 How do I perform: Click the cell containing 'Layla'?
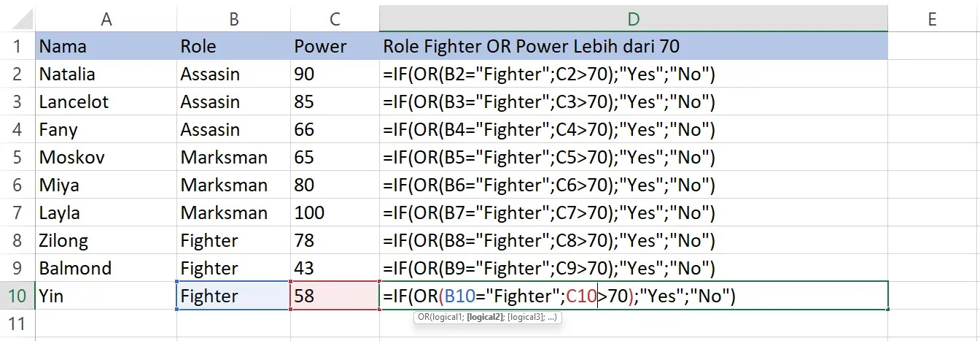[x=106, y=212]
